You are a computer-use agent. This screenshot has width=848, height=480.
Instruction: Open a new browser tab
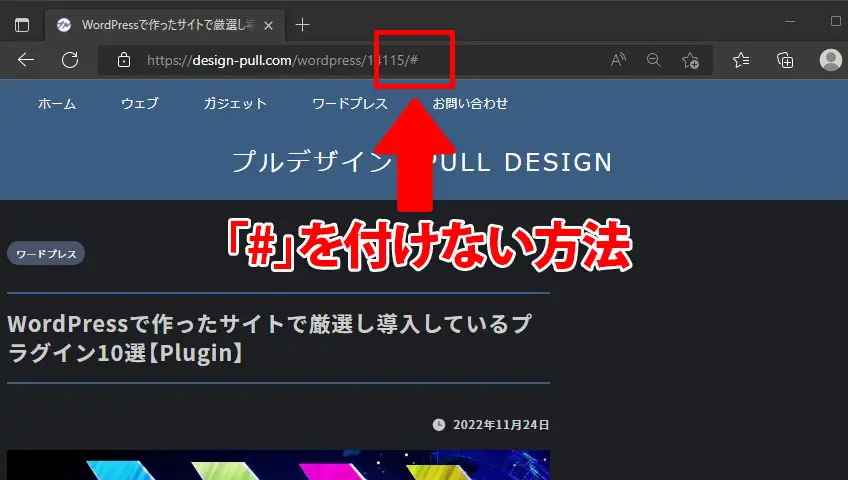[x=302, y=25]
